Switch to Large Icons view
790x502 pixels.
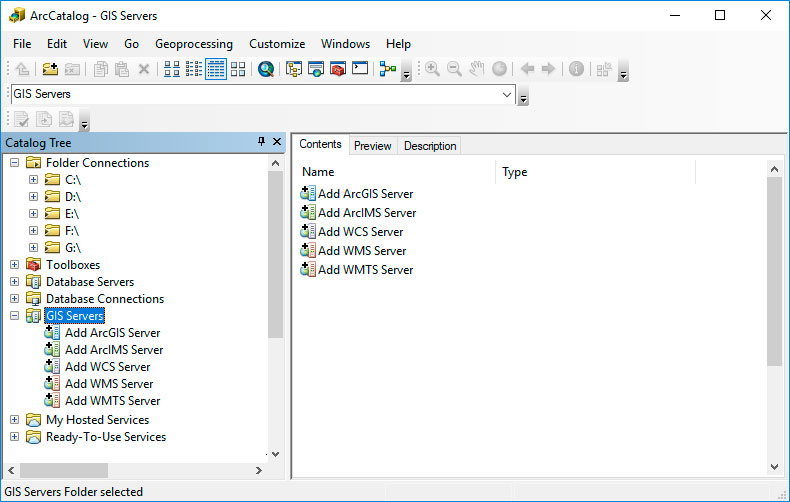click(172, 69)
